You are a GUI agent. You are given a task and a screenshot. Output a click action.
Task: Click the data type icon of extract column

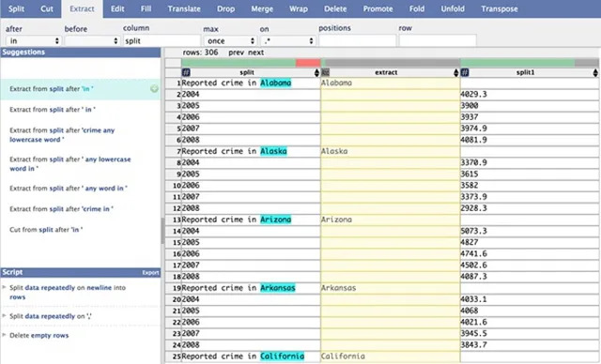click(326, 72)
